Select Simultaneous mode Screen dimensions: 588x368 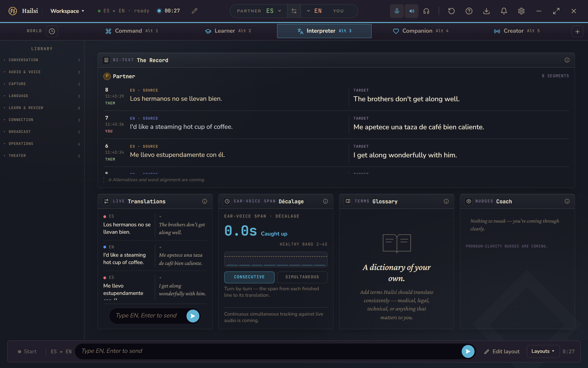pyautogui.click(x=302, y=277)
